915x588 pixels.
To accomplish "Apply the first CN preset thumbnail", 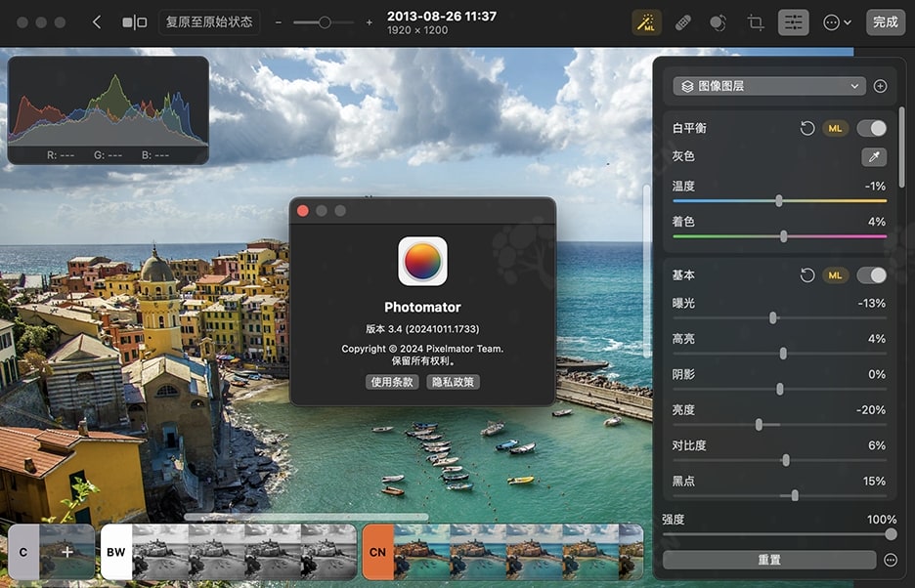I will click(421, 552).
